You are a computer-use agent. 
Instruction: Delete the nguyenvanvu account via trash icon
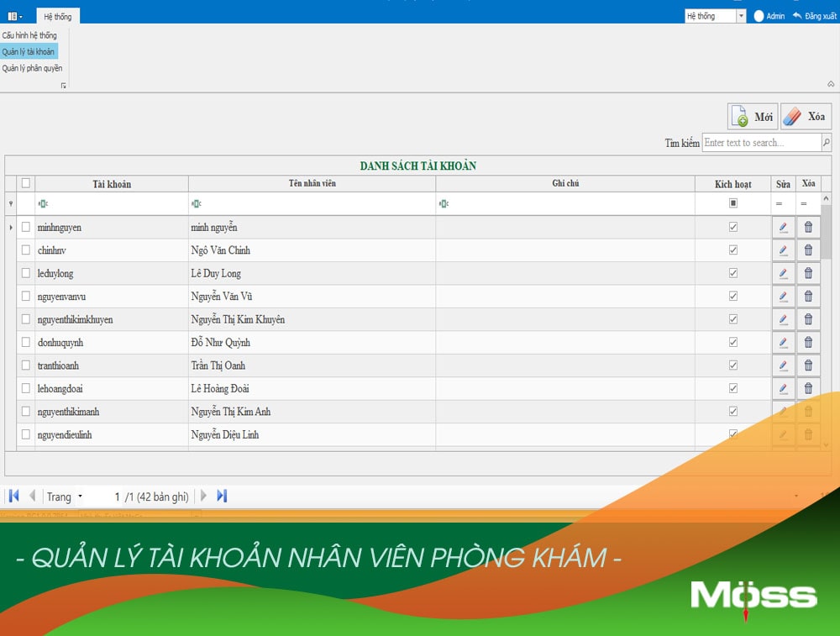click(808, 297)
